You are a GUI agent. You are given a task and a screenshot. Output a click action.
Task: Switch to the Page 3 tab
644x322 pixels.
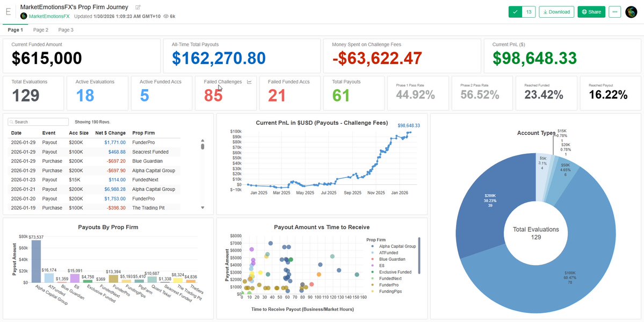tap(66, 30)
